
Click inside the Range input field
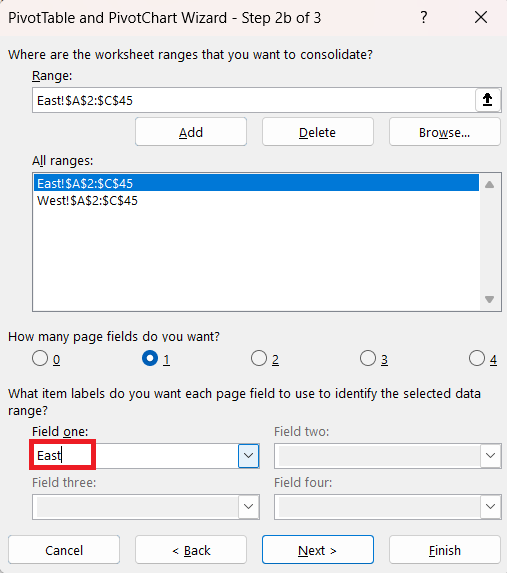[254, 100]
